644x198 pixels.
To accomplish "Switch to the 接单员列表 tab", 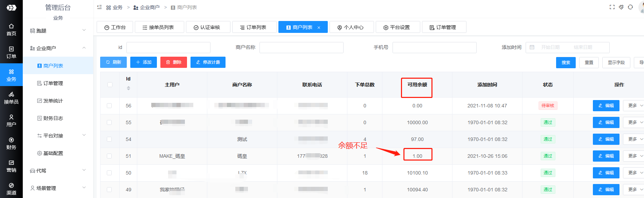I will coord(159,27).
